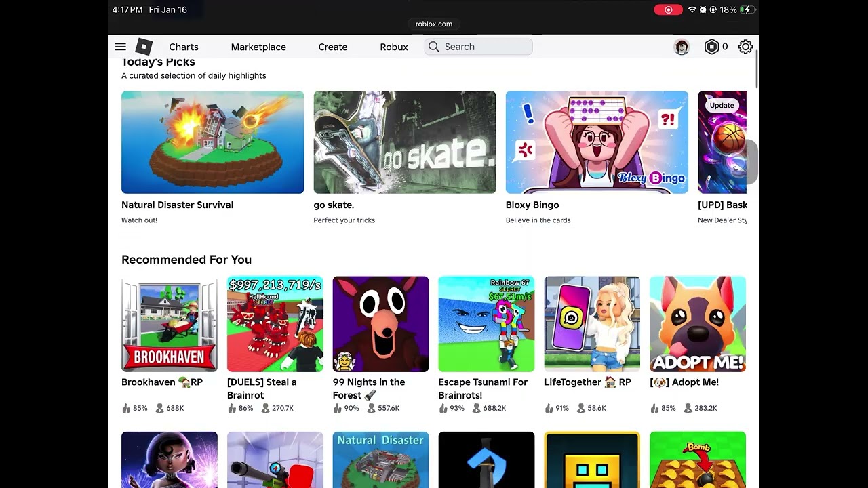868x488 pixels.
Task: Open the Create tab
Action: pyautogui.click(x=333, y=47)
